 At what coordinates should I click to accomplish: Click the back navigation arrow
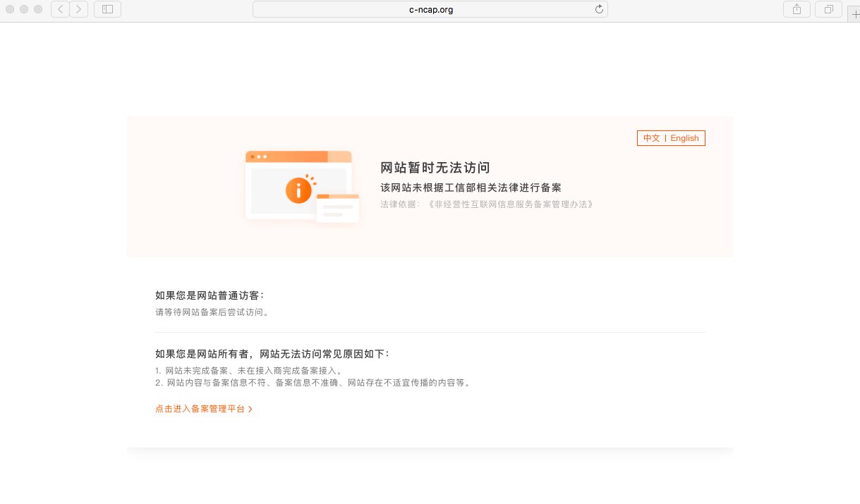point(60,9)
